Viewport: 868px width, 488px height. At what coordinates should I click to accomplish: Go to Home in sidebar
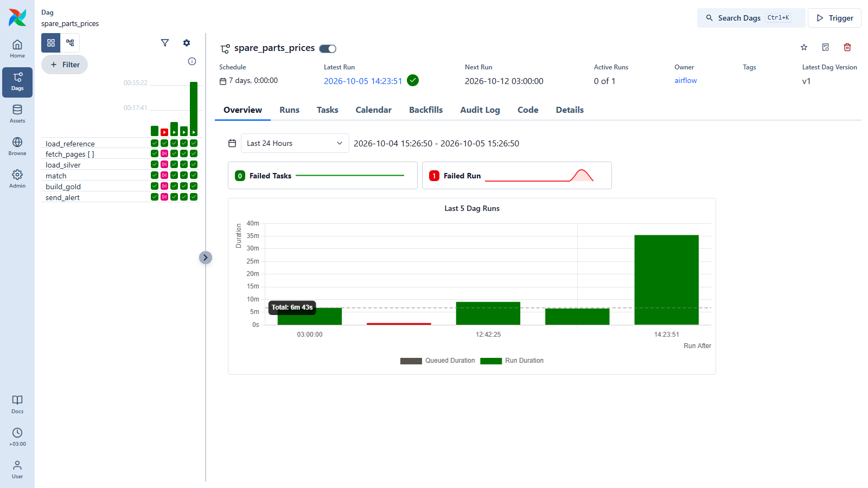coord(17,49)
